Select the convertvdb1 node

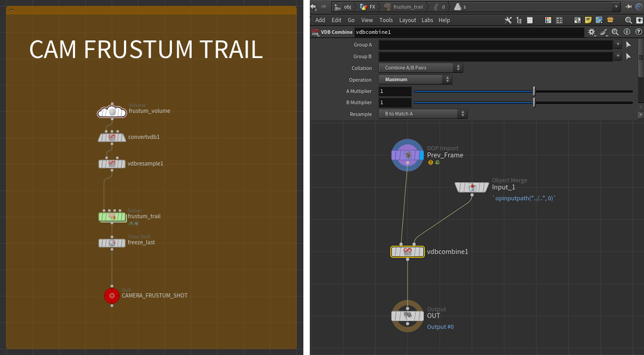(x=112, y=137)
